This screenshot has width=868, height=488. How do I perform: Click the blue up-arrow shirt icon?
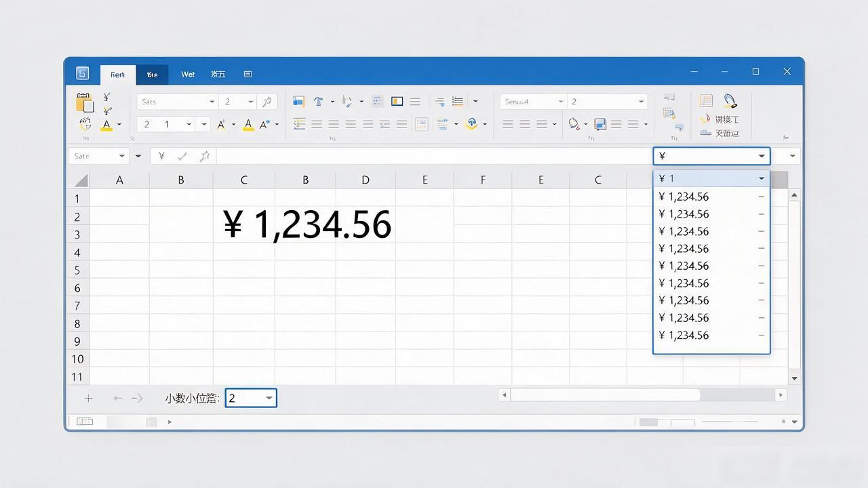tap(318, 101)
